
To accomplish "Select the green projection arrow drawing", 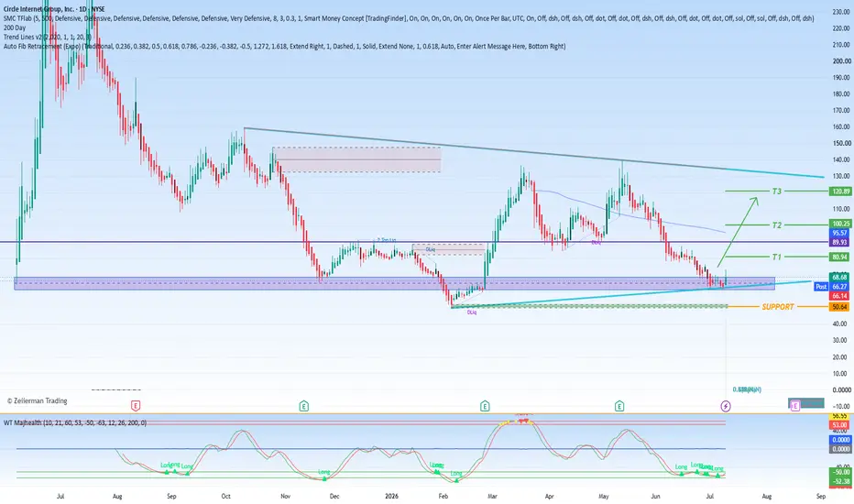I will pos(738,232).
